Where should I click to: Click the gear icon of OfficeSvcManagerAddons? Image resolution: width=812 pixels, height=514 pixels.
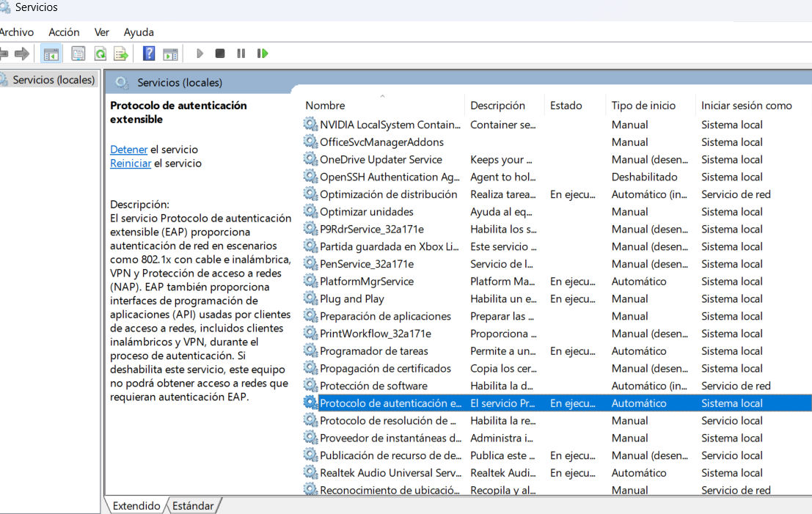click(x=310, y=142)
